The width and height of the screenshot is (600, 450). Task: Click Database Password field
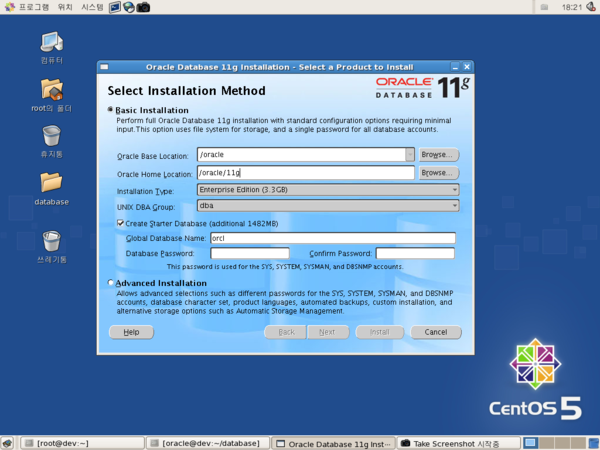point(250,253)
